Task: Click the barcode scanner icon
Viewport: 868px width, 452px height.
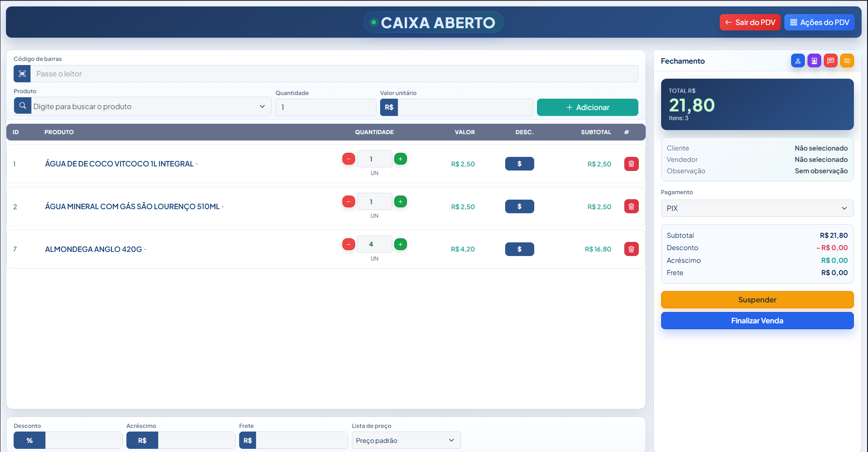Action: coord(22,74)
